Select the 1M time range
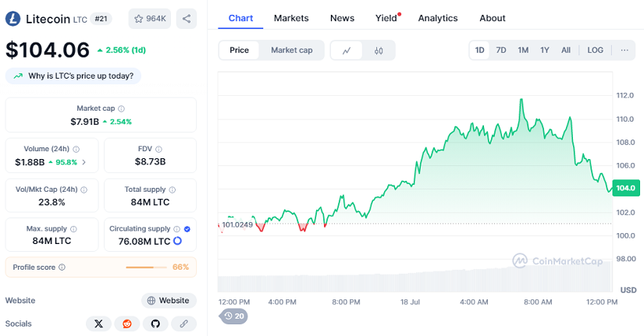The image size is (644, 336). pos(523,50)
